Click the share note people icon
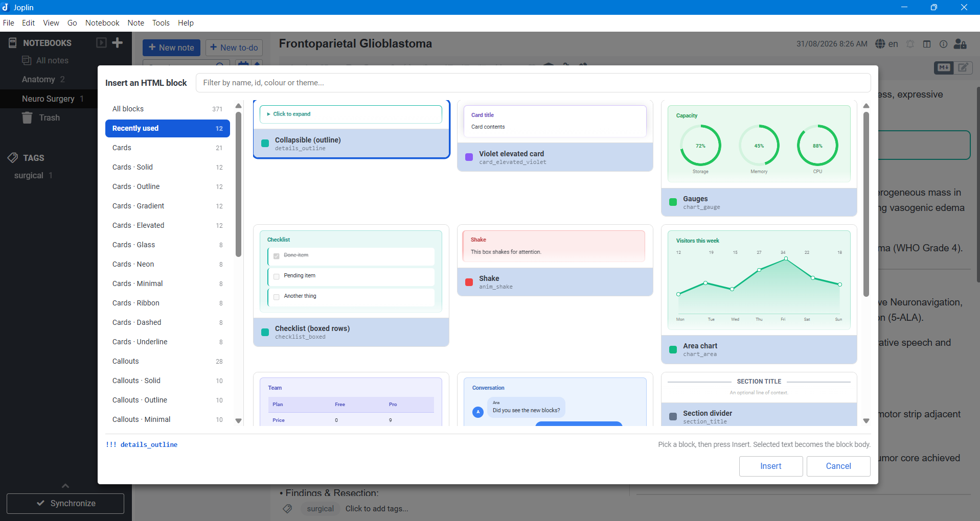Viewport: 980px width, 521px height. click(961, 44)
